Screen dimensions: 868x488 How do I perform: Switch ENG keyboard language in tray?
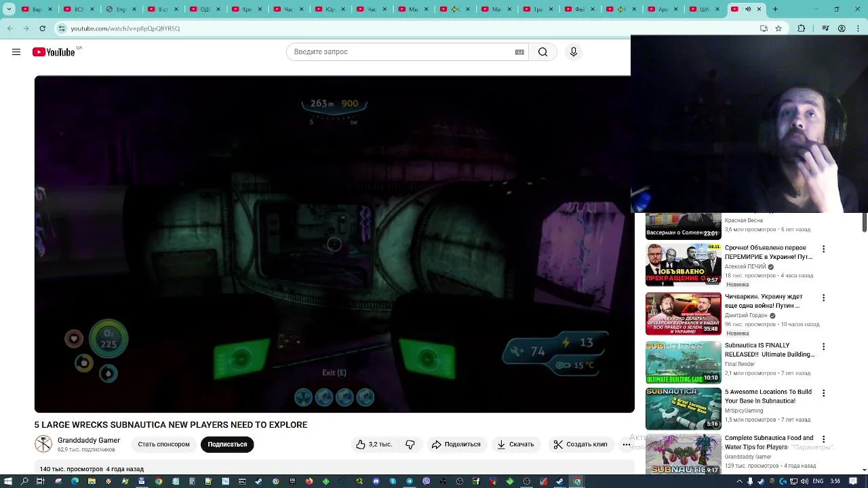[817, 481]
